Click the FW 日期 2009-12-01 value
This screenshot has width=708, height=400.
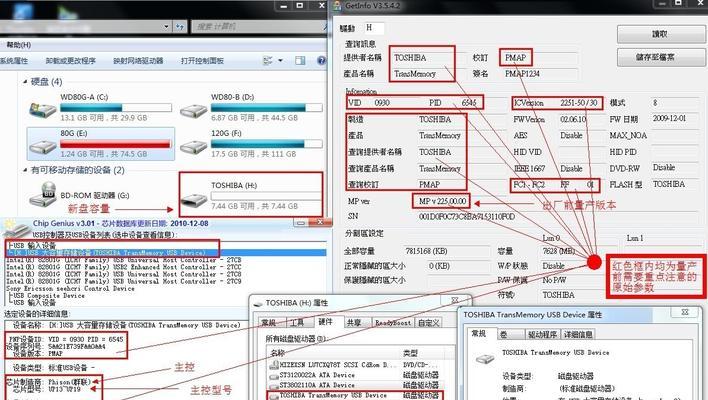click(x=669, y=118)
